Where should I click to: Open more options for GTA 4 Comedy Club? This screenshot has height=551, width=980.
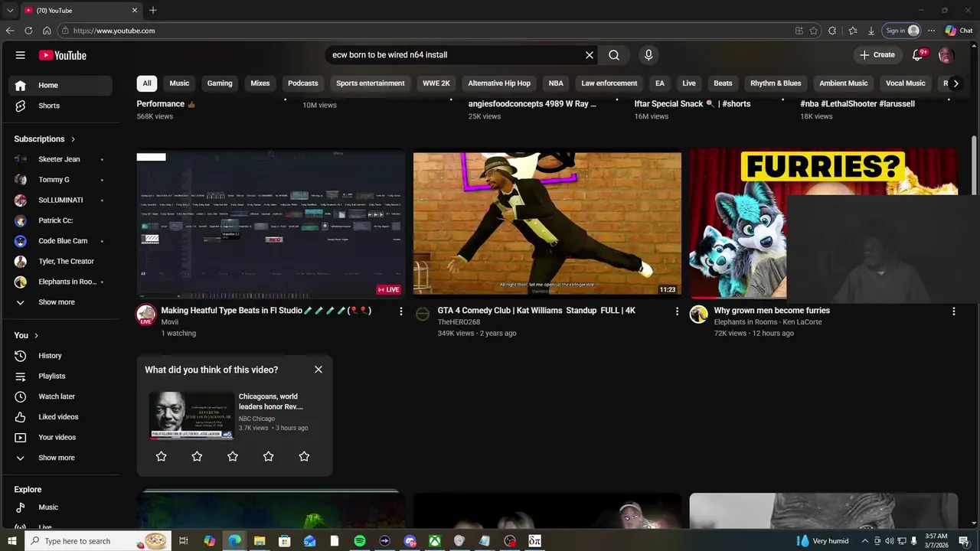click(677, 311)
